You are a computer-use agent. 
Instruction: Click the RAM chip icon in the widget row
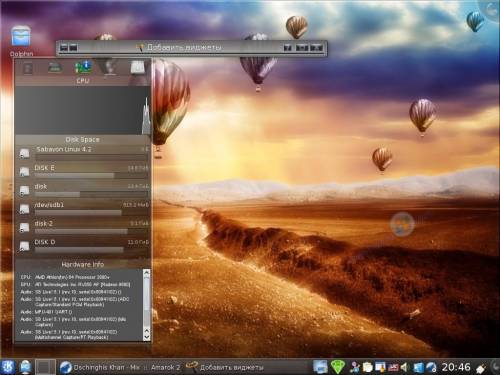(55, 68)
